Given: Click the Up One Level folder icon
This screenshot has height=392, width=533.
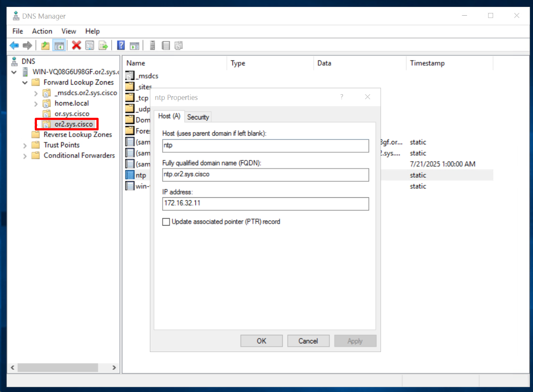Looking at the screenshot, I should pyautogui.click(x=45, y=45).
